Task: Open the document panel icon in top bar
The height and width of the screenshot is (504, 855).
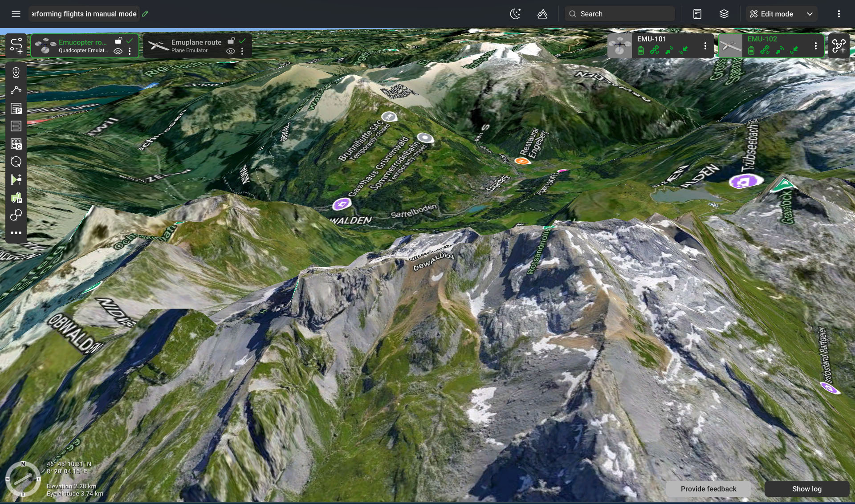Action: (697, 14)
